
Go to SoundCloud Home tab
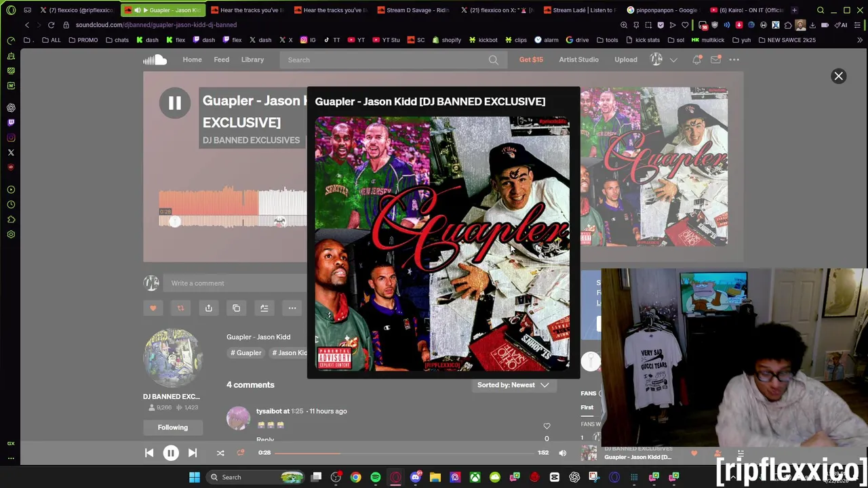192,60
